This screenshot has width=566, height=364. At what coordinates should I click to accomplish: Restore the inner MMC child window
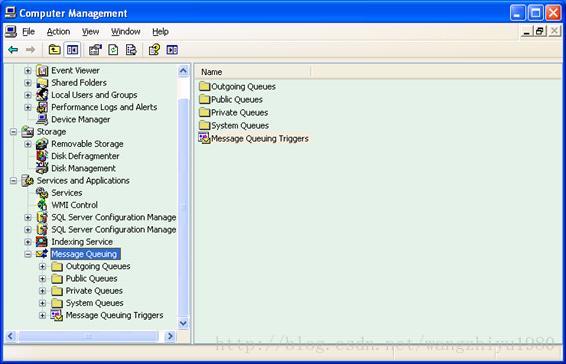pos(540,31)
